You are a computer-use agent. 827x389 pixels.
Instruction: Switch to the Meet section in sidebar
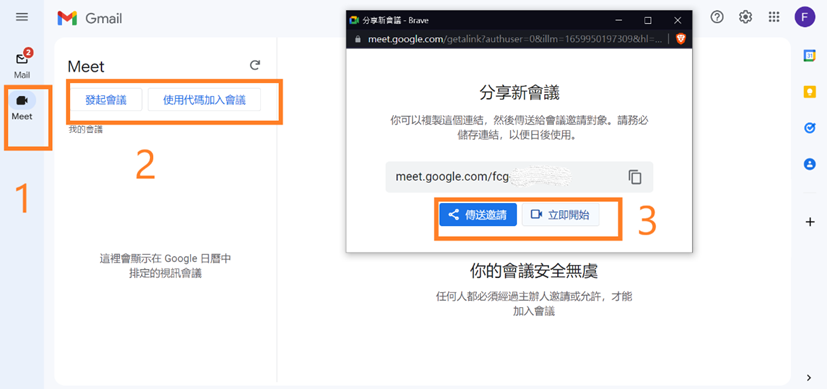tap(22, 106)
